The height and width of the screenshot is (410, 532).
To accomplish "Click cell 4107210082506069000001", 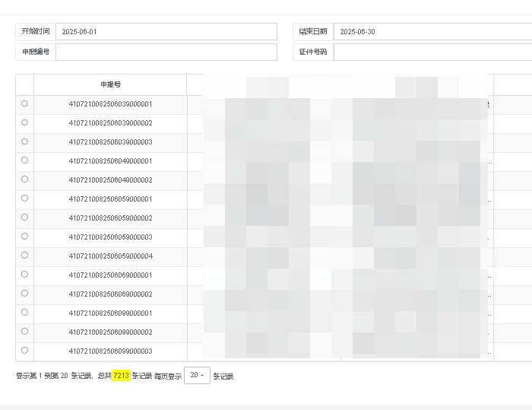I will point(111,275).
